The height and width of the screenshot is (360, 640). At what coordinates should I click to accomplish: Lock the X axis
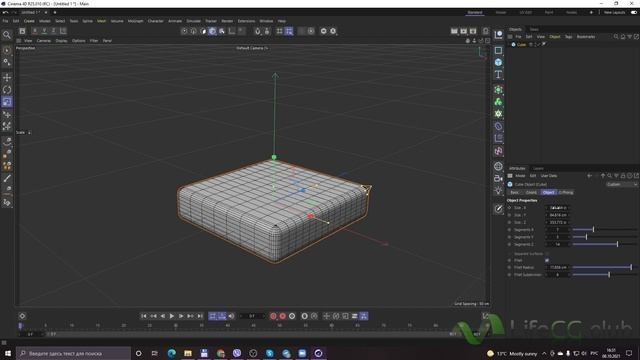click(x=35, y=31)
